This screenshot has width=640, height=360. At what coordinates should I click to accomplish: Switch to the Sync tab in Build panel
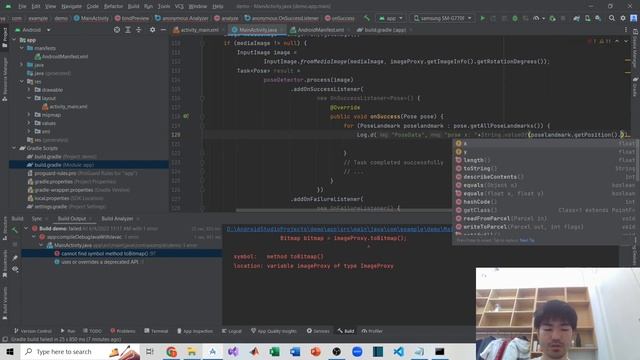37,219
